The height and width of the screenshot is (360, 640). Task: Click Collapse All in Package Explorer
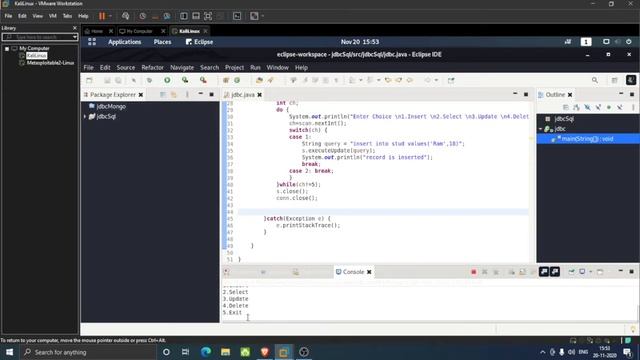point(162,95)
